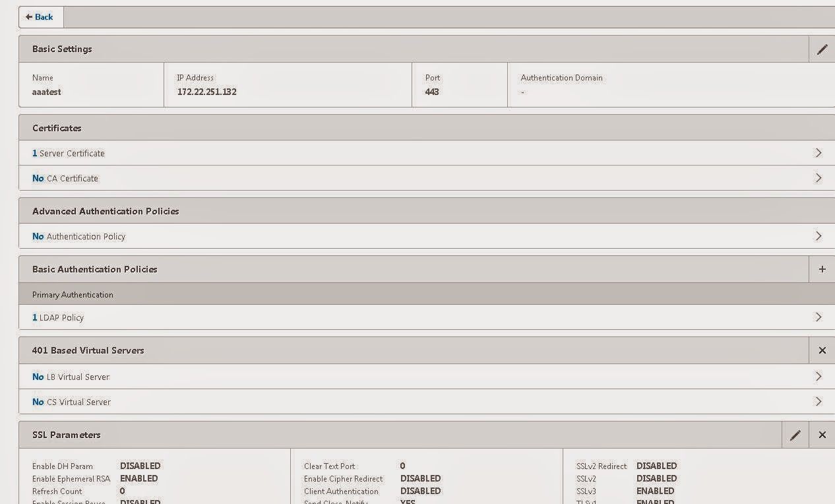The height and width of the screenshot is (504, 835).
Task: Expand the Authentication Policy row chevron
Action: tap(819, 236)
